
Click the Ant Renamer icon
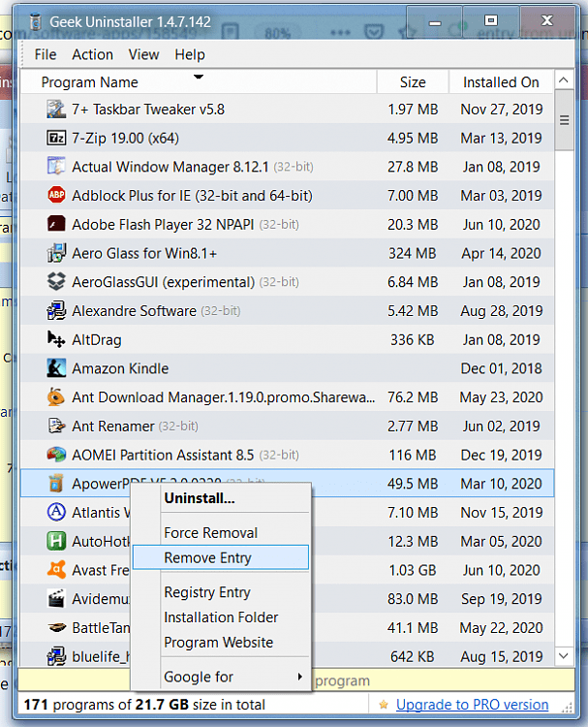coord(56,426)
